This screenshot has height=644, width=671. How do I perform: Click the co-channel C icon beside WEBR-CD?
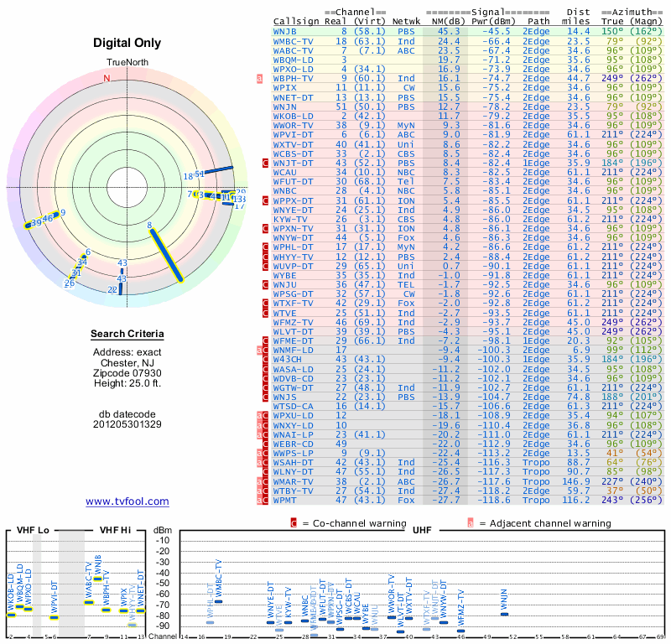[x=266, y=443]
